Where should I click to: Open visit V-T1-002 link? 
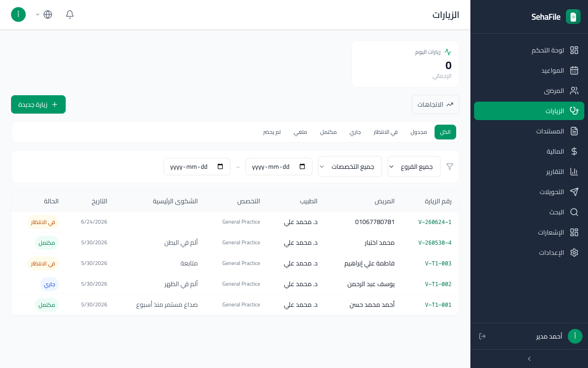438,284
